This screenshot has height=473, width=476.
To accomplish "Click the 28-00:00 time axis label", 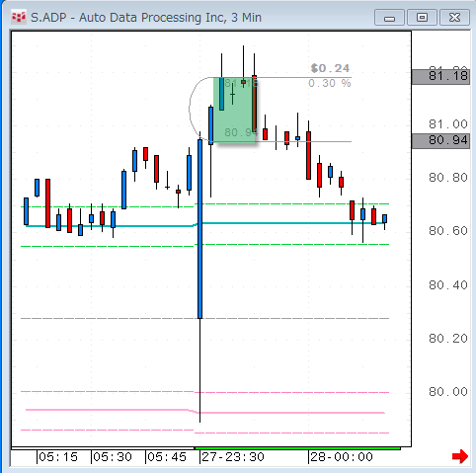I will point(342,457).
